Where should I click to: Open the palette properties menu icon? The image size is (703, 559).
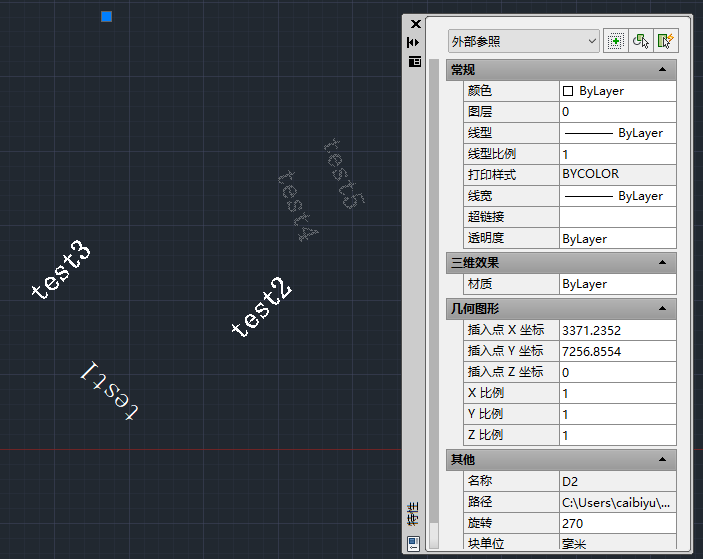pyautogui.click(x=415, y=61)
